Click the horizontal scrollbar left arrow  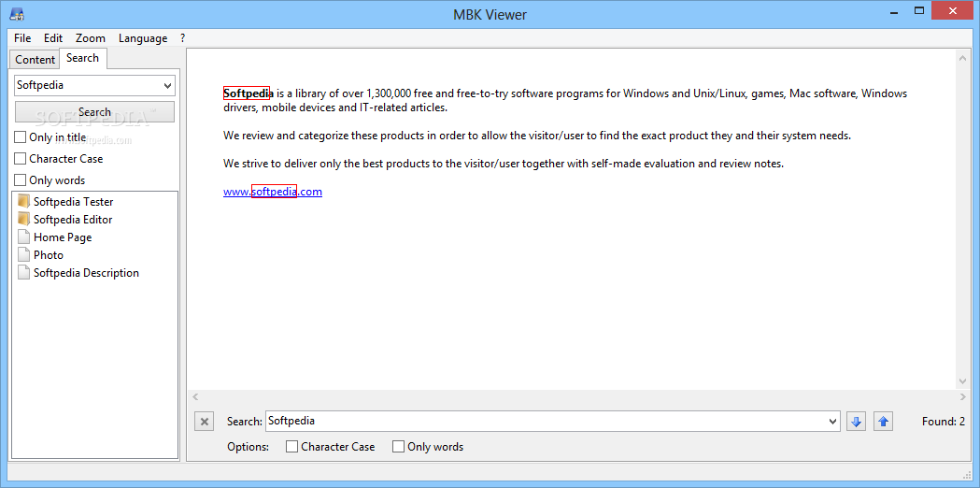195,397
